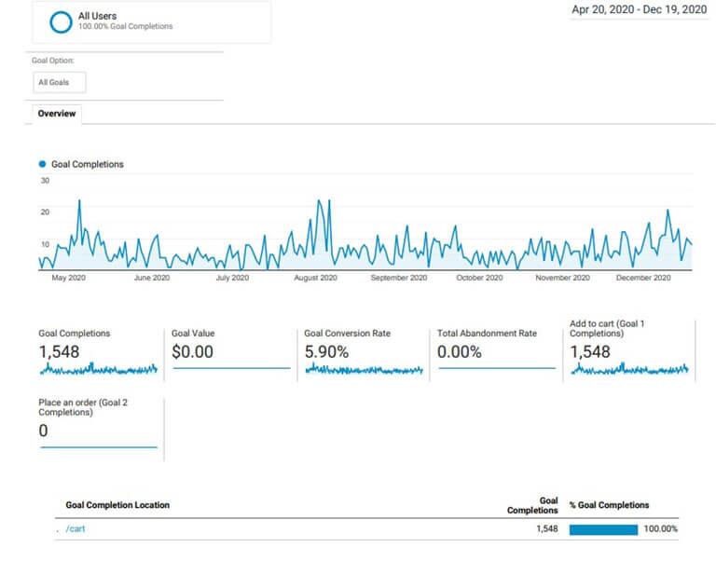Open the Goal Completions sparkline
Image resolution: width=716 pixels, height=588 pixels.
99,369
